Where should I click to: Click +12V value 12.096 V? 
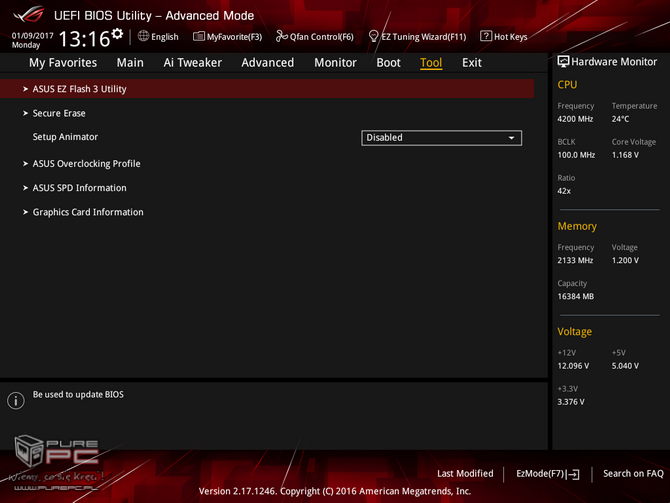tap(573, 366)
